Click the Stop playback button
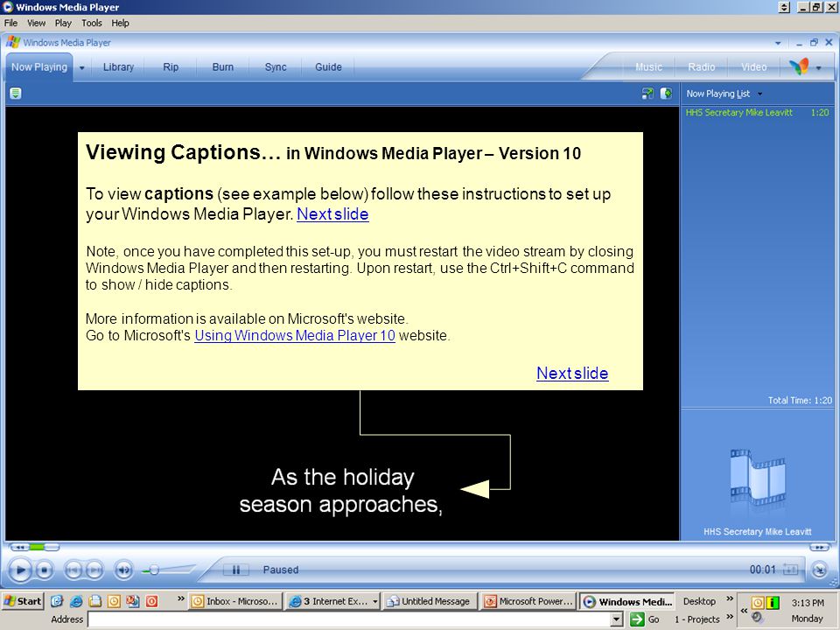840x630 pixels. [x=45, y=570]
